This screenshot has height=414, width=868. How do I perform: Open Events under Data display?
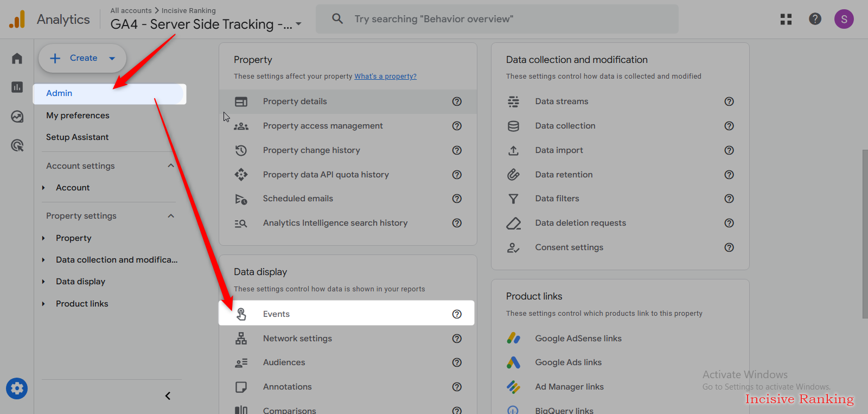pyautogui.click(x=347, y=313)
